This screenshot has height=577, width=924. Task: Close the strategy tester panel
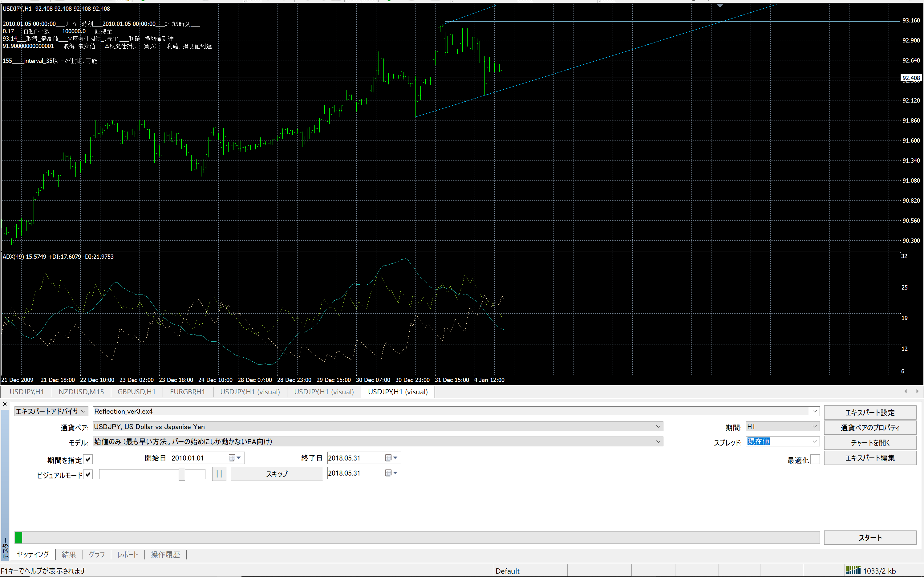coord(5,404)
